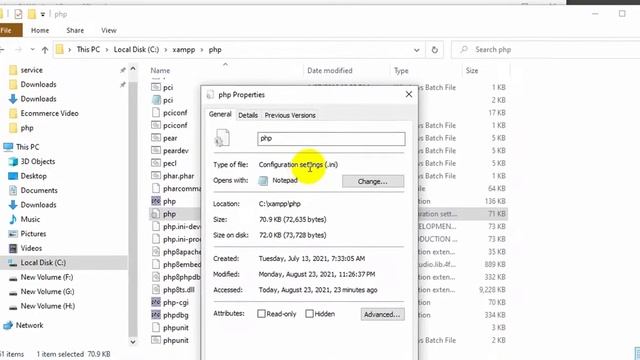Select the php folder in sidebar
The image size is (640, 360).
pos(27,128)
